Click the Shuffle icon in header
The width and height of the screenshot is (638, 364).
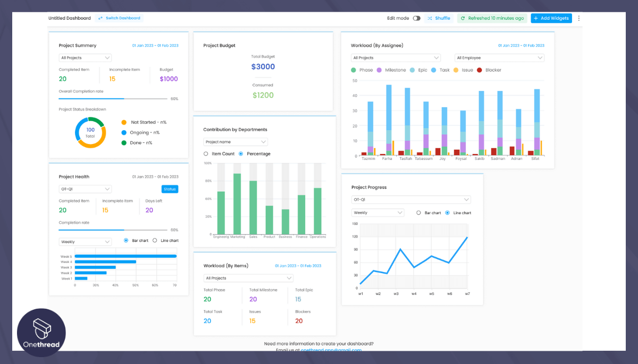click(x=430, y=18)
